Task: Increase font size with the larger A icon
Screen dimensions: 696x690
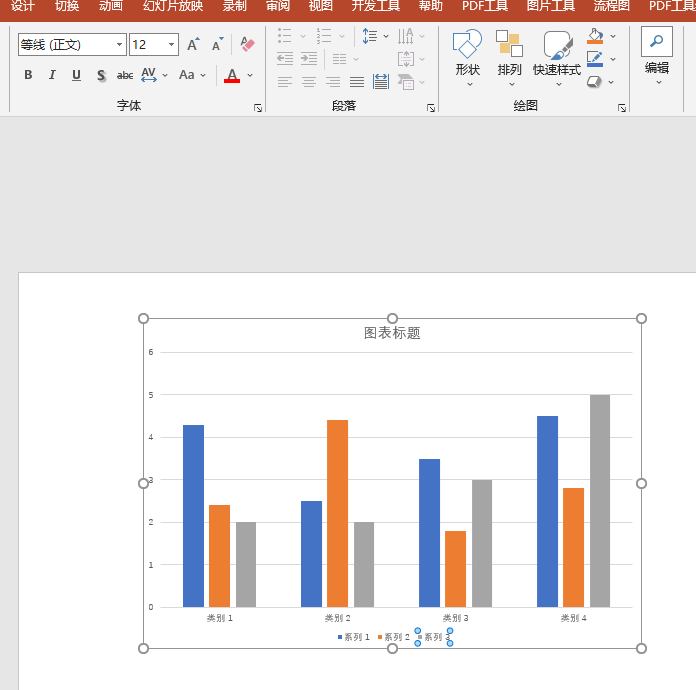Action: click(x=193, y=44)
